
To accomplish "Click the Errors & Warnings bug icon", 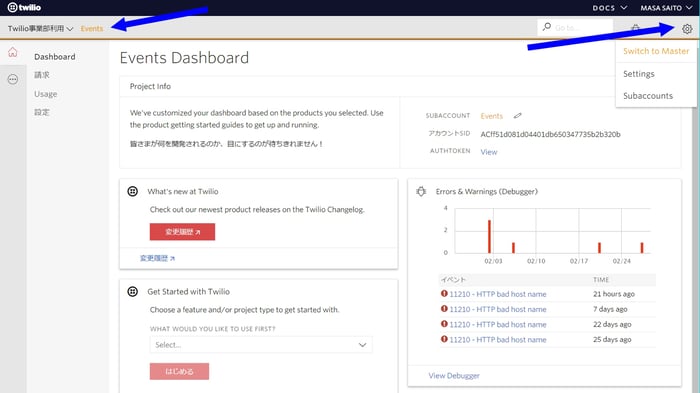I will pos(421,192).
